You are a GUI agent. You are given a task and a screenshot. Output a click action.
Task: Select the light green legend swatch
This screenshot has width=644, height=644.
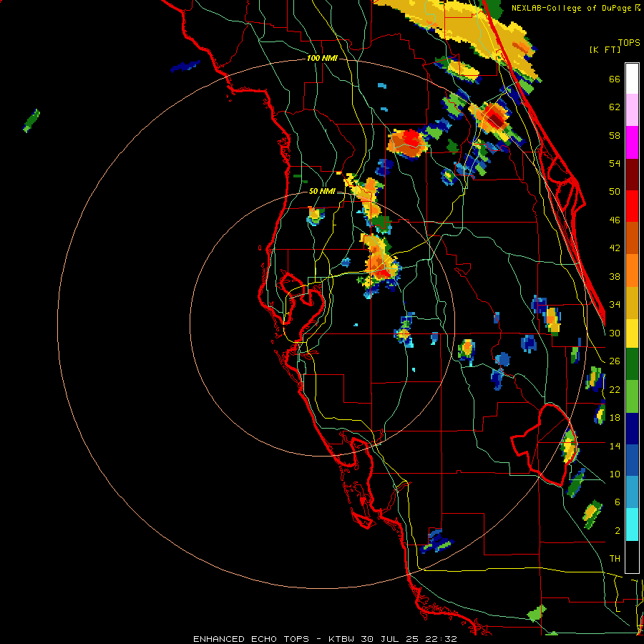point(632,396)
